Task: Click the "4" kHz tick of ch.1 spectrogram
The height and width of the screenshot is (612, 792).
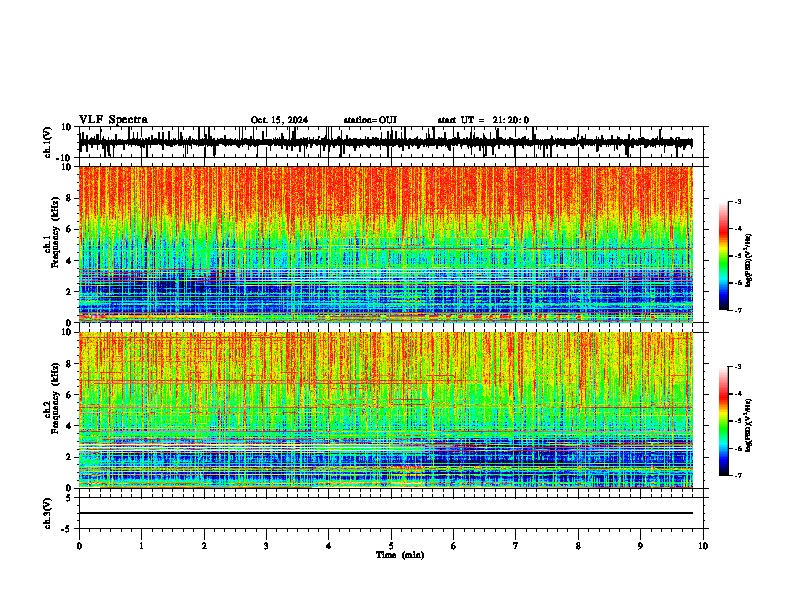Action: (x=69, y=261)
